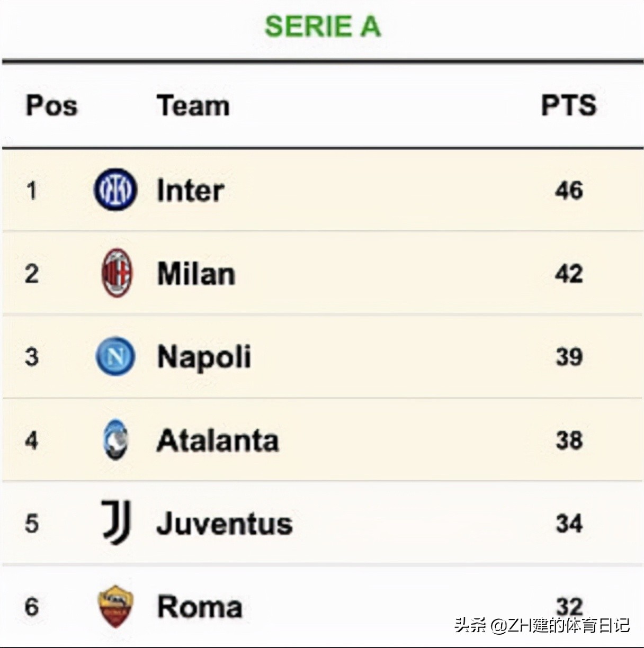The image size is (644, 648).
Task: Open the Atalanta team name link
Action: pyautogui.click(x=218, y=440)
